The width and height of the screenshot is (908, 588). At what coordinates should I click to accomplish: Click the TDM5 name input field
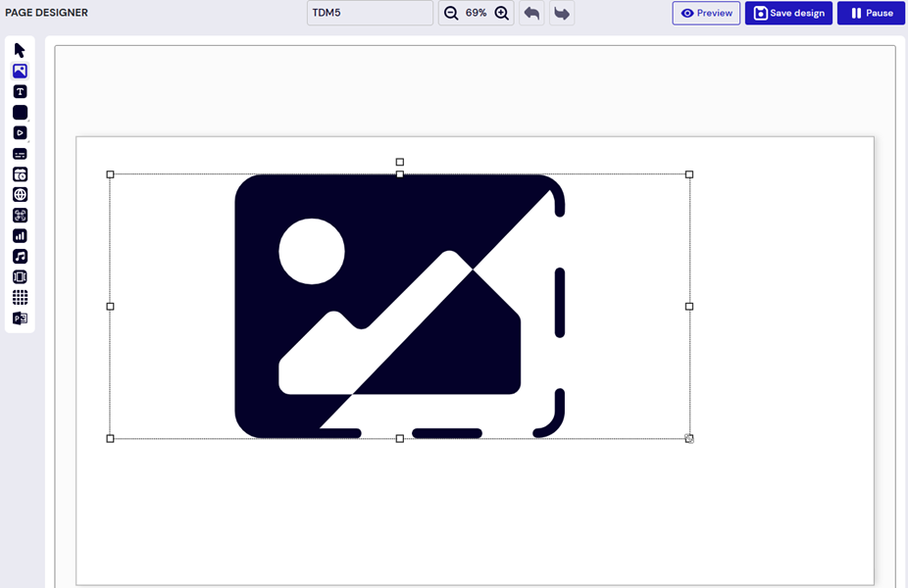pos(370,13)
